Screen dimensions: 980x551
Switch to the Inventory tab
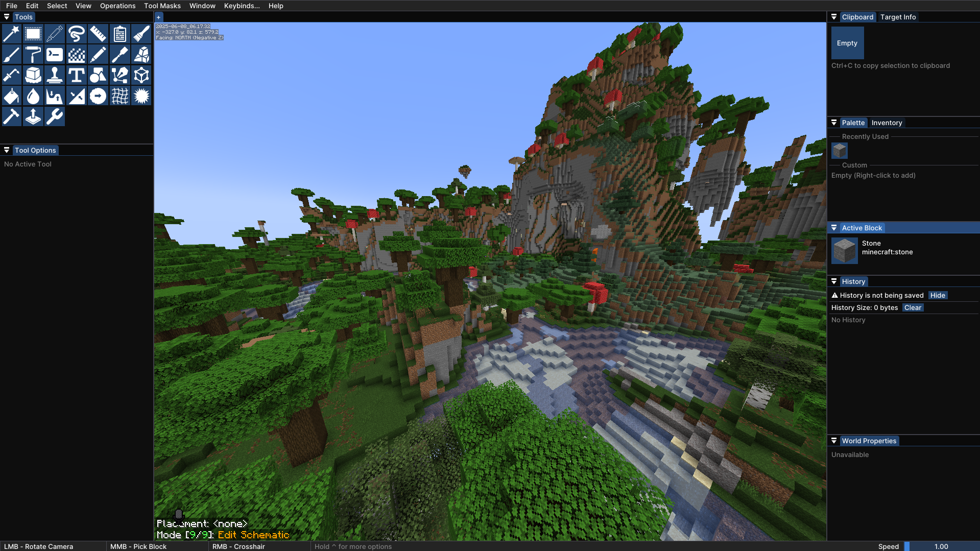(887, 123)
